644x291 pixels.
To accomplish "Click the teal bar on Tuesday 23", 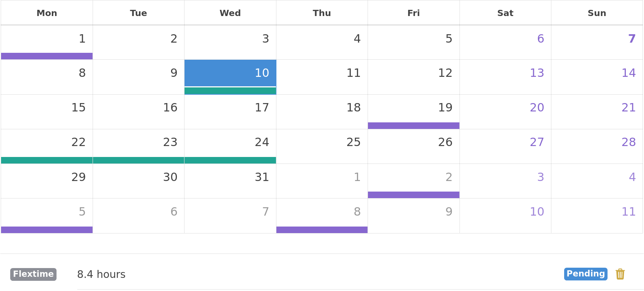I will [x=139, y=160].
